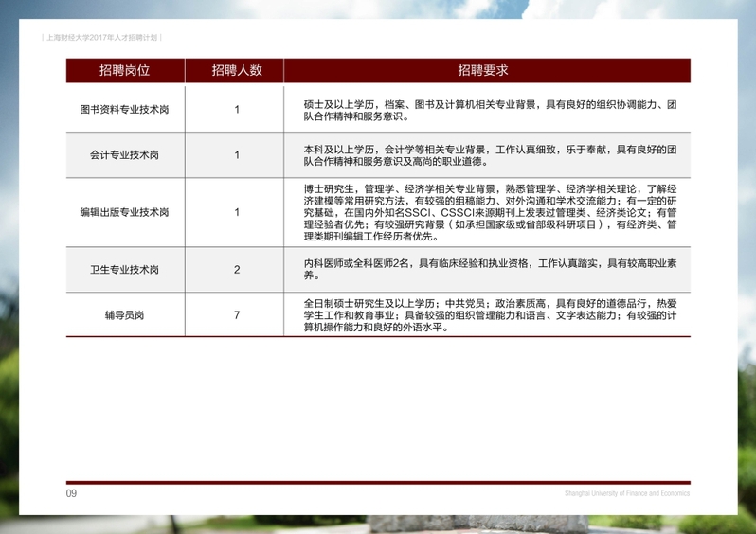Click the requirements text for 图书资料专业技术岗
This screenshot has height=534, width=756.
coord(489,110)
